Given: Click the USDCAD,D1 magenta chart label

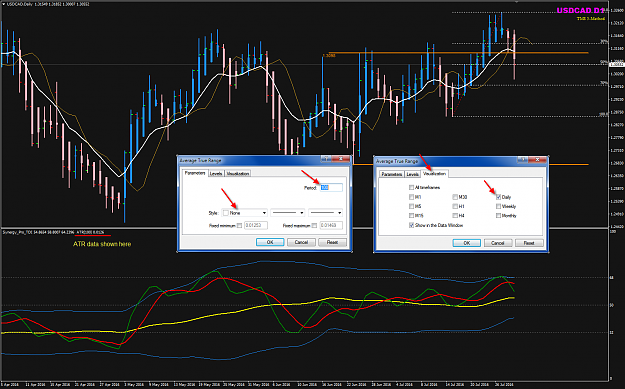Looking at the screenshot, I should tap(580, 11).
